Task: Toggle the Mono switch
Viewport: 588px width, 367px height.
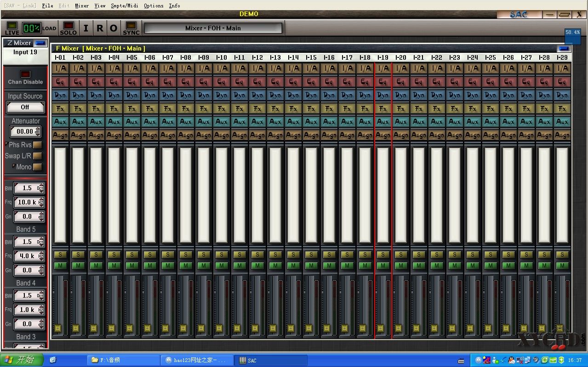Action: coord(37,167)
